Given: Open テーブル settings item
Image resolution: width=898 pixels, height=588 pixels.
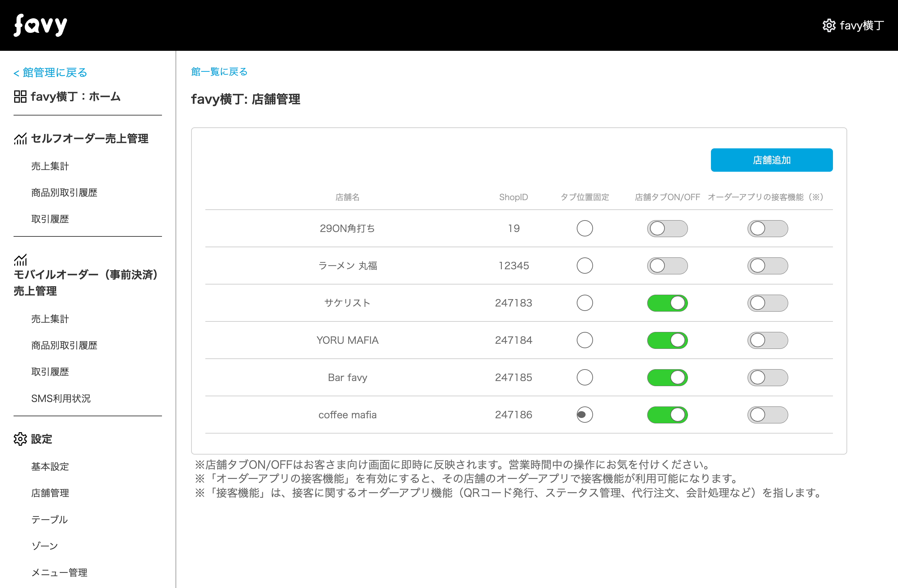Looking at the screenshot, I should [x=49, y=519].
